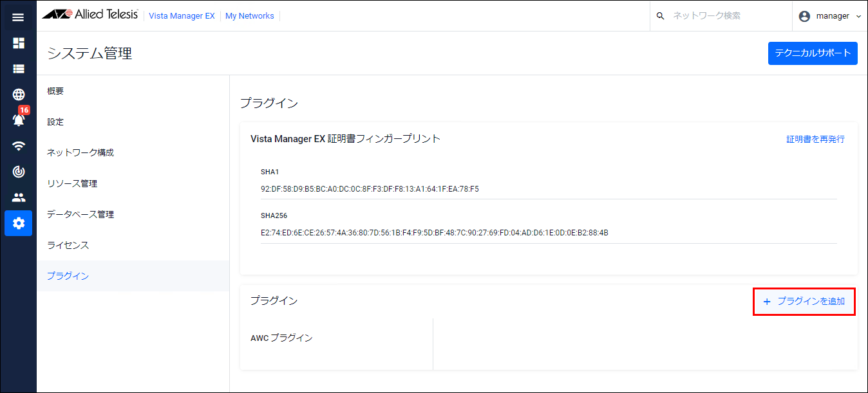Select the AWC プラグイン entry
Viewport: 868px width, 393px height.
click(281, 338)
